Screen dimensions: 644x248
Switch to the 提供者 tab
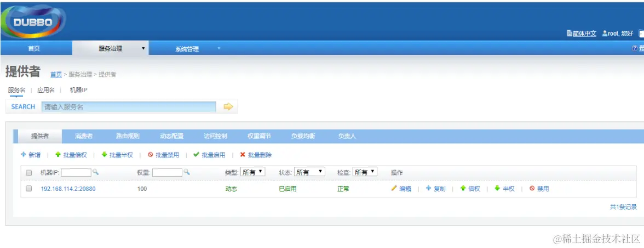40,136
